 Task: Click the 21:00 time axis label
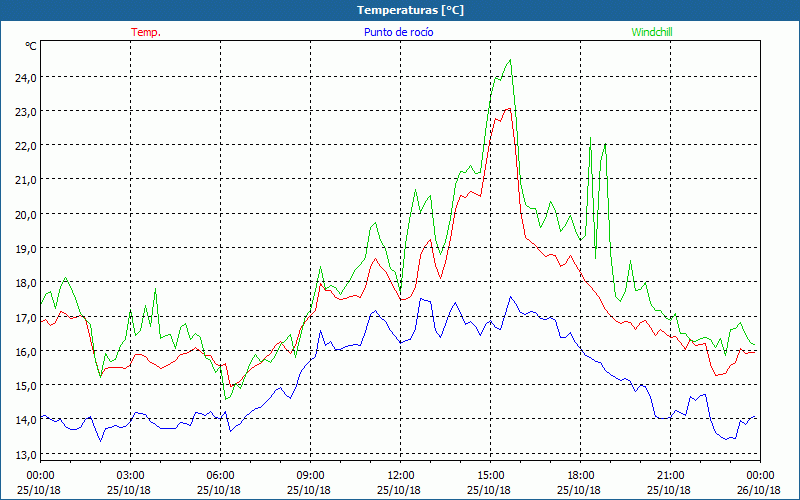click(x=670, y=476)
